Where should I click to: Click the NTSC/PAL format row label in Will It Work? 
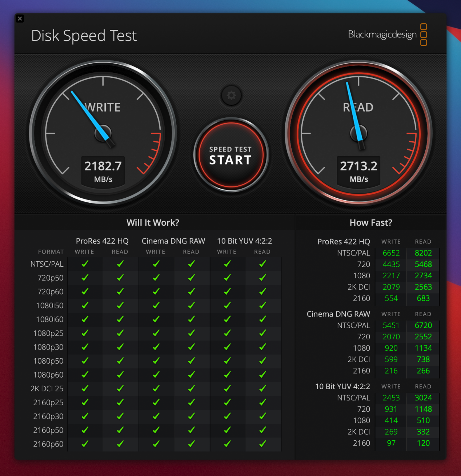(x=47, y=264)
